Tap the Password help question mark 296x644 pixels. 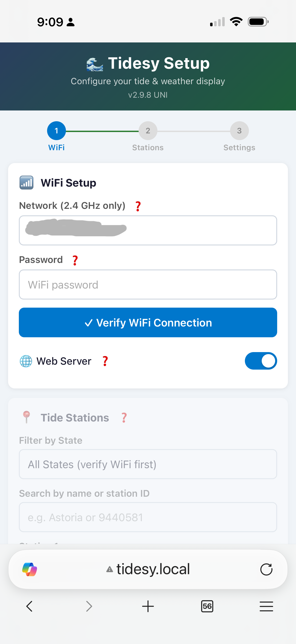pyautogui.click(x=75, y=260)
